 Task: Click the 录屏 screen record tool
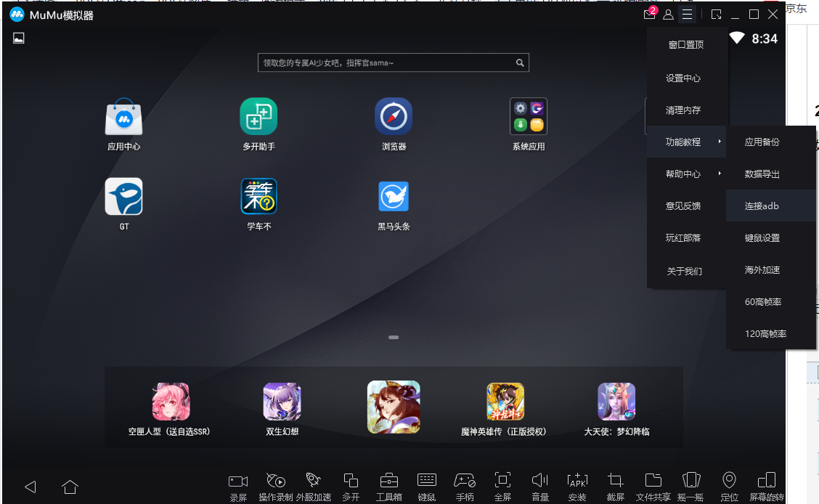(x=238, y=487)
